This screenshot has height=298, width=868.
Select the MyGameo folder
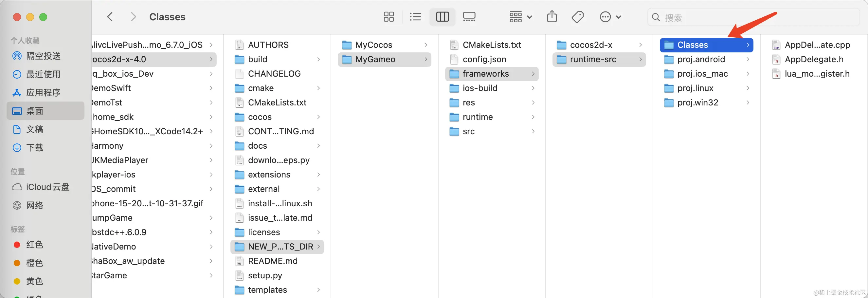click(x=385, y=59)
